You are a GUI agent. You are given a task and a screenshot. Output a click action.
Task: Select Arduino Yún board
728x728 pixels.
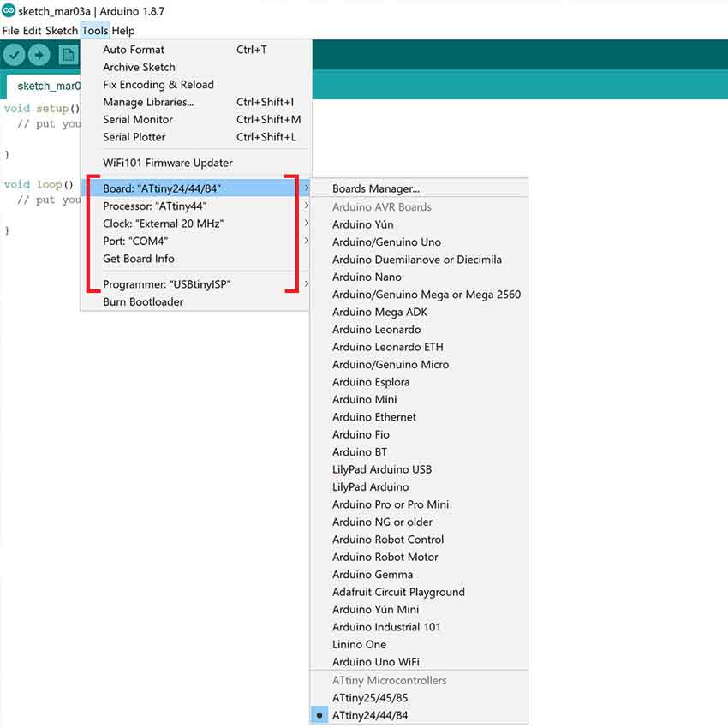419,224
